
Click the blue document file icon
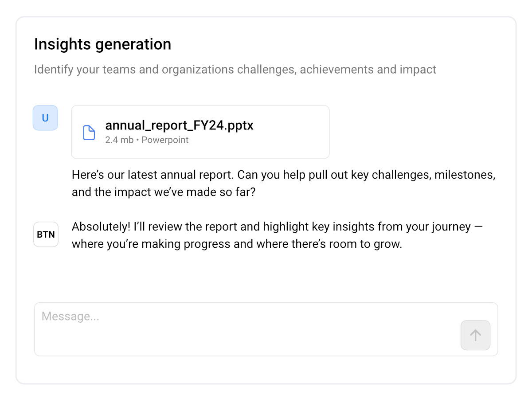tap(89, 133)
